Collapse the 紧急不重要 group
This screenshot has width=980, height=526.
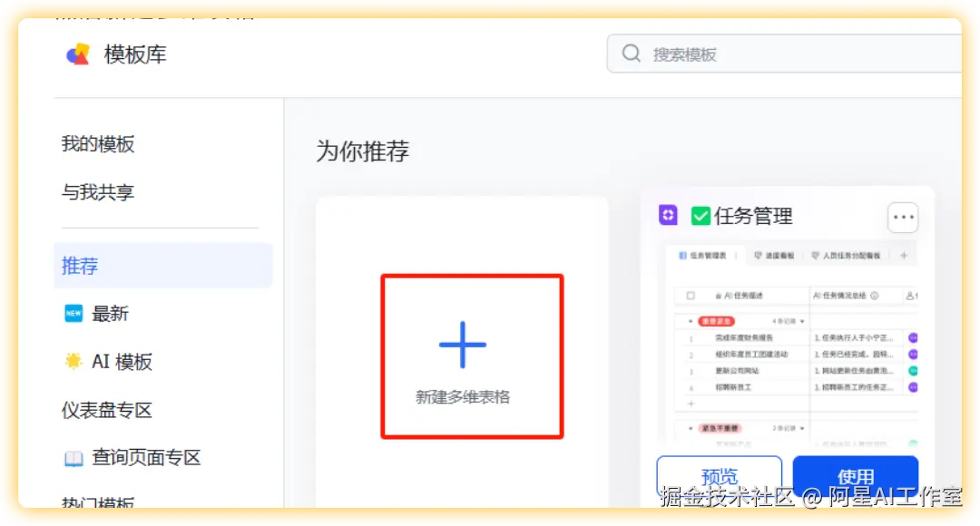[690, 428]
